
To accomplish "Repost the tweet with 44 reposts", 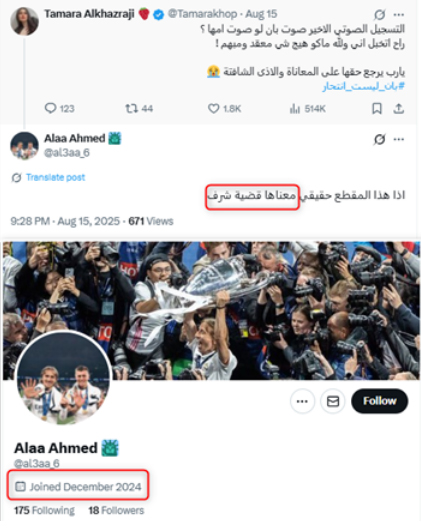I will pos(131,108).
